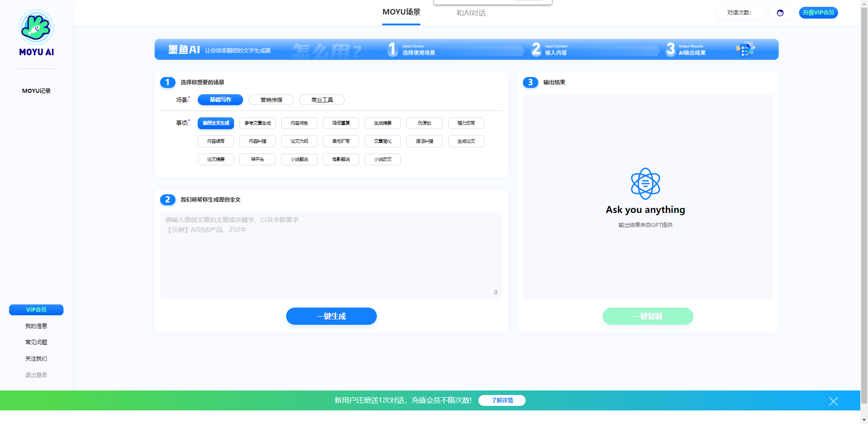Open the user avatar icon
The width and height of the screenshot is (868, 424).
[x=780, y=13]
